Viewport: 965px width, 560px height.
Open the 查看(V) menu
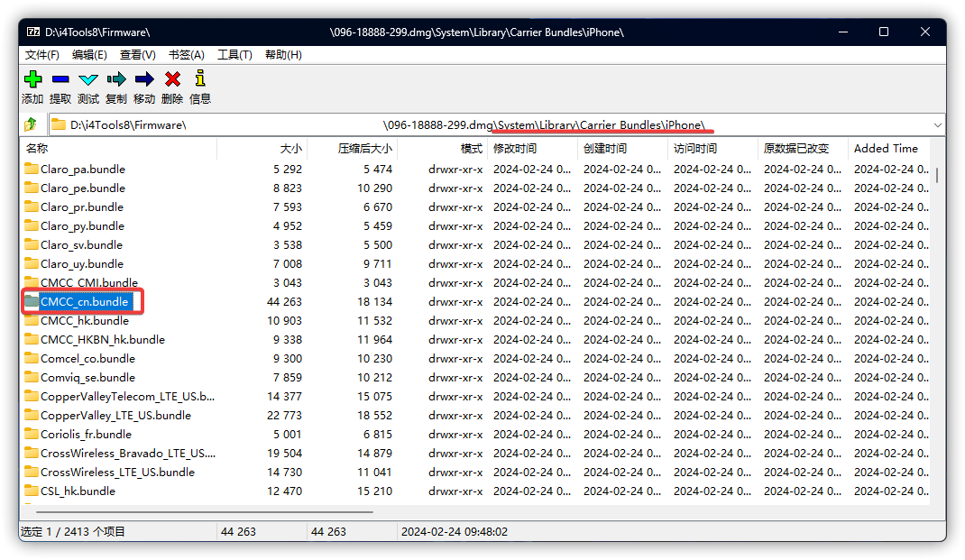pos(137,55)
